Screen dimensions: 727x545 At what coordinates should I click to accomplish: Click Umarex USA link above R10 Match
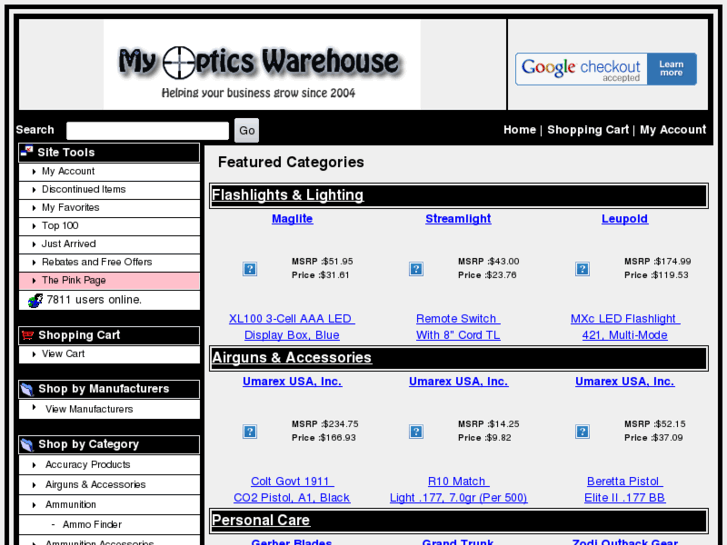click(458, 381)
